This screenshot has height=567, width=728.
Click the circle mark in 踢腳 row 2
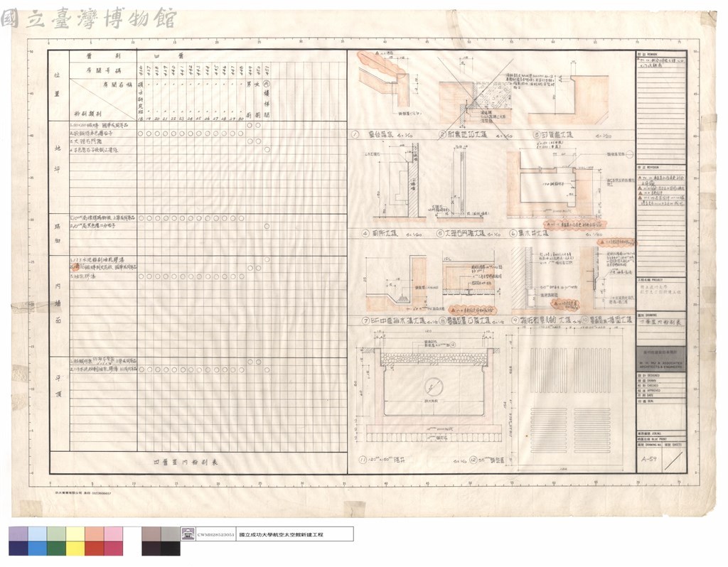point(267,227)
